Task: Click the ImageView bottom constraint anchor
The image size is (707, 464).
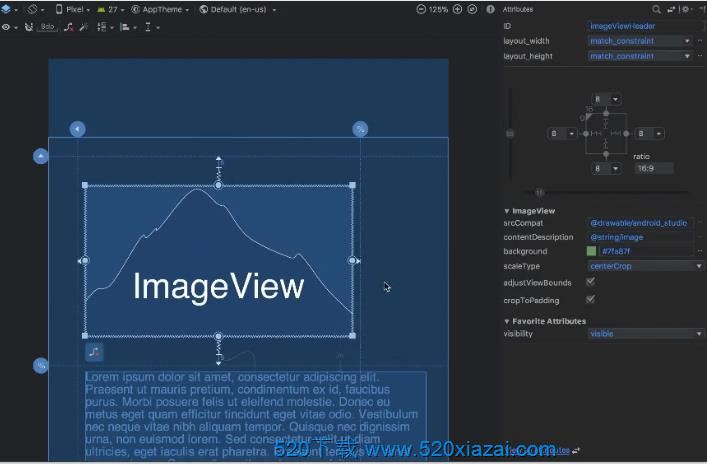Action: [218, 336]
